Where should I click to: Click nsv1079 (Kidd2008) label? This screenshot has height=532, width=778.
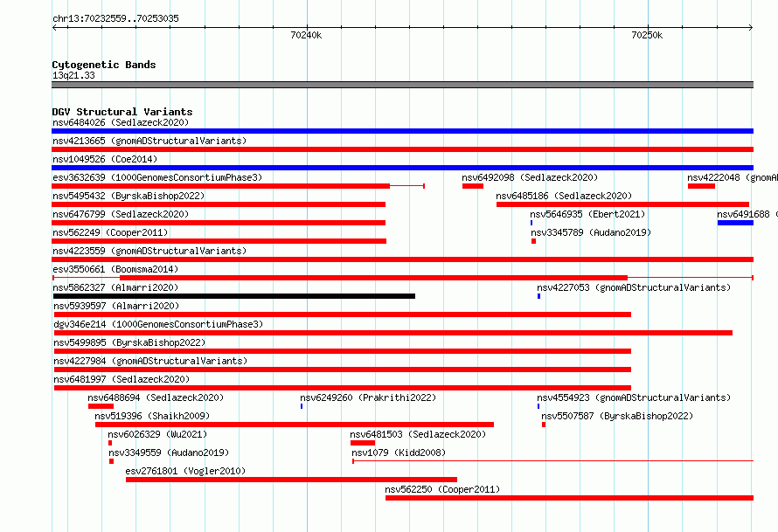point(399,453)
